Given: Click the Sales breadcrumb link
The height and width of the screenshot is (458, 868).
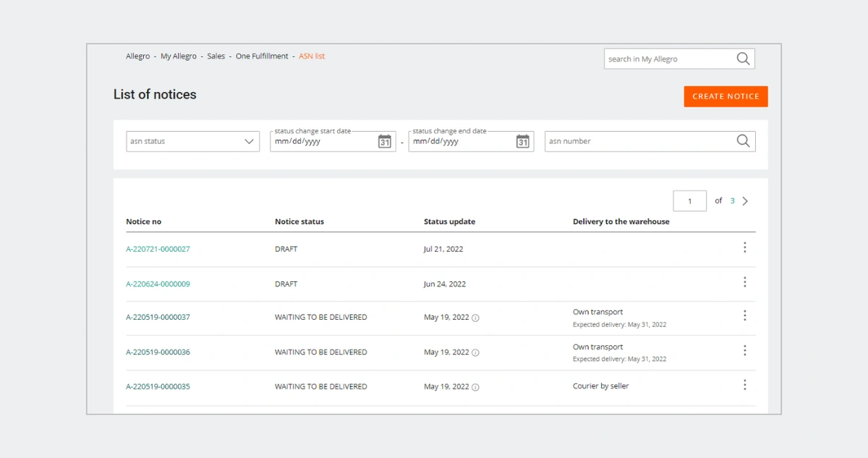Looking at the screenshot, I should [x=216, y=56].
